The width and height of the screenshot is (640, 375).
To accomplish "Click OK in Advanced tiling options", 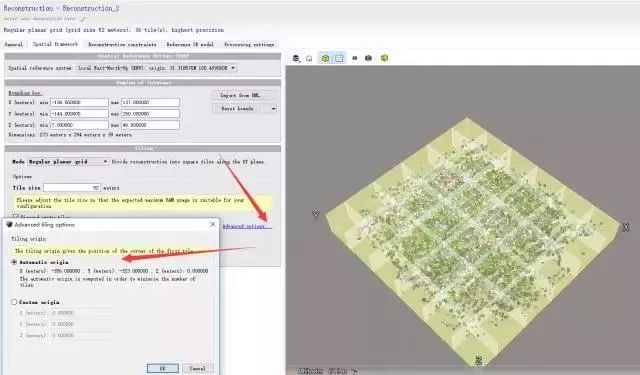I will pyautogui.click(x=162, y=368).
